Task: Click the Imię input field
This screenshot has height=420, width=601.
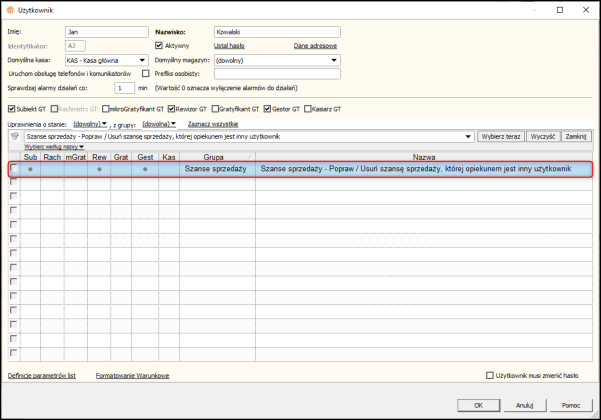Action: click(x=107, y=32)
